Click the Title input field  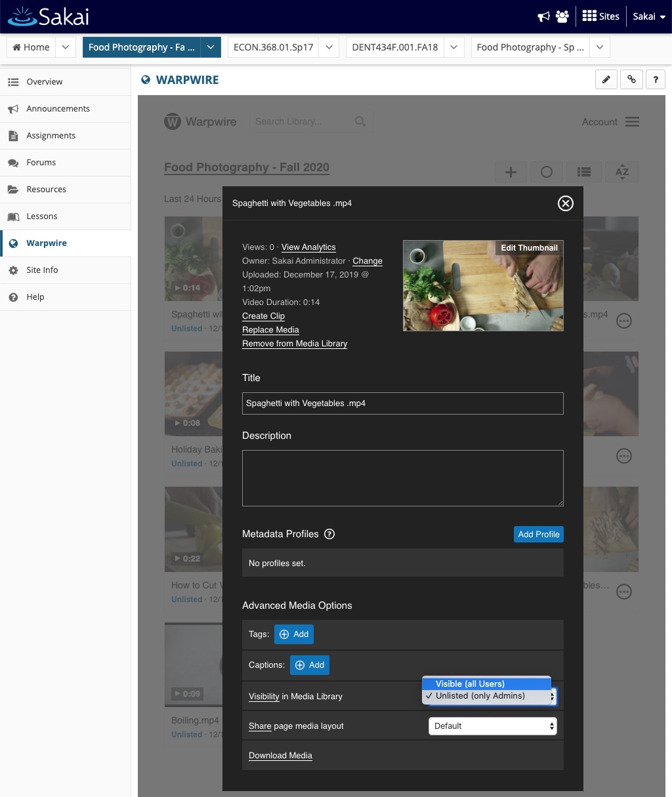tap(403, 403)
